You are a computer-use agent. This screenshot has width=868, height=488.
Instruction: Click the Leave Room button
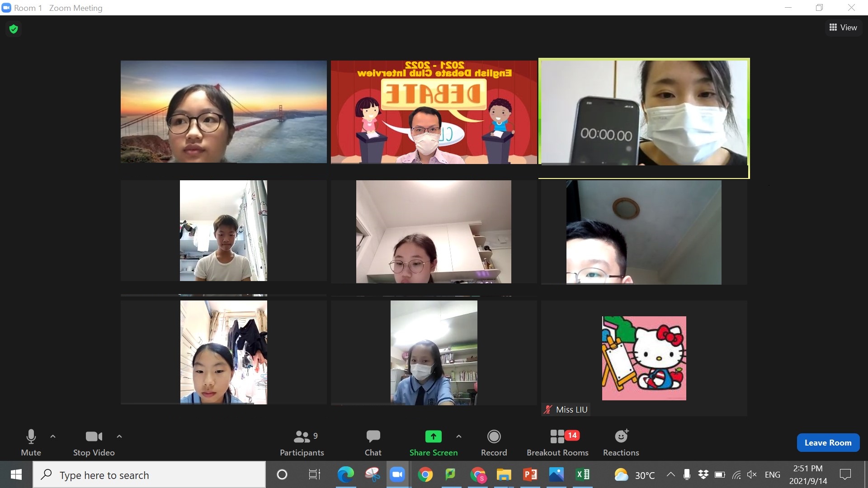pos(828,443)
